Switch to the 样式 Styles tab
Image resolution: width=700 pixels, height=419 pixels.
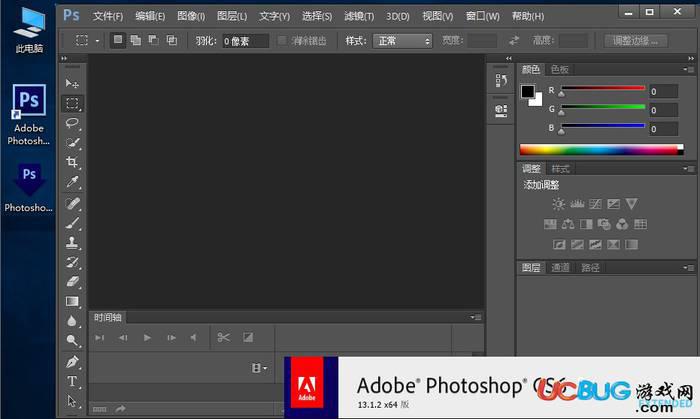560,169
